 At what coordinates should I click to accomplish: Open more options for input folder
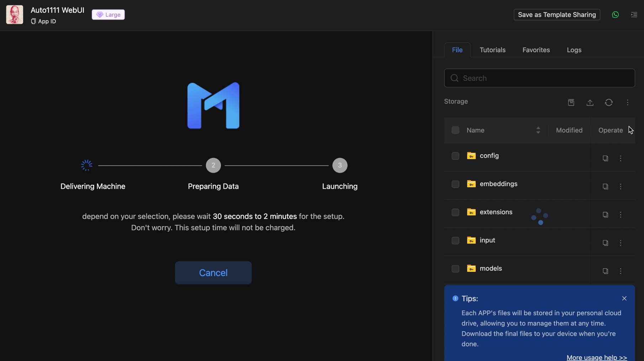tap(621, 243)
